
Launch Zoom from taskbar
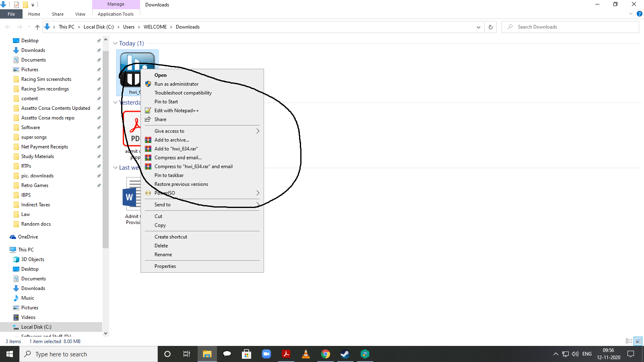pyautogui.click(x=266, y=354)
